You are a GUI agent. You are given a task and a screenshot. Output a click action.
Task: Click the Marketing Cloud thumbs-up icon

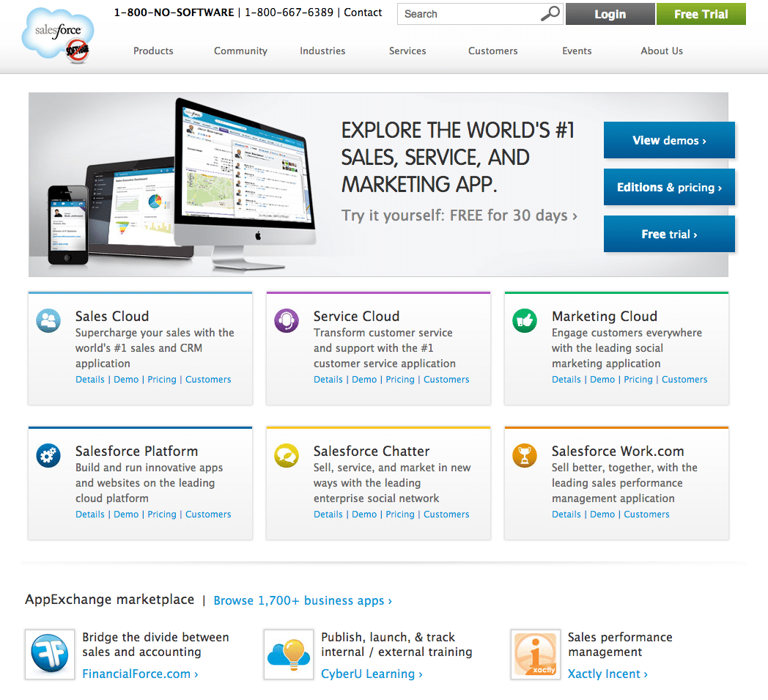pos(525,320)
